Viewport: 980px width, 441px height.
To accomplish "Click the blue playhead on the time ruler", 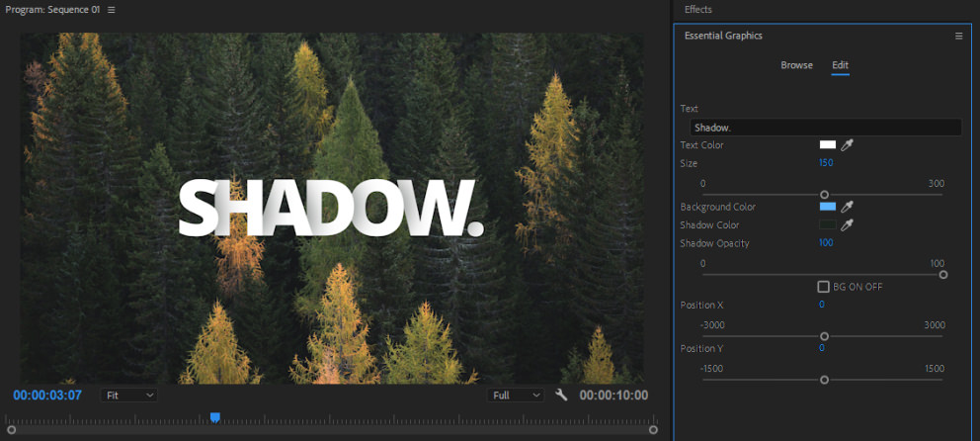I will tap(215, 417).
